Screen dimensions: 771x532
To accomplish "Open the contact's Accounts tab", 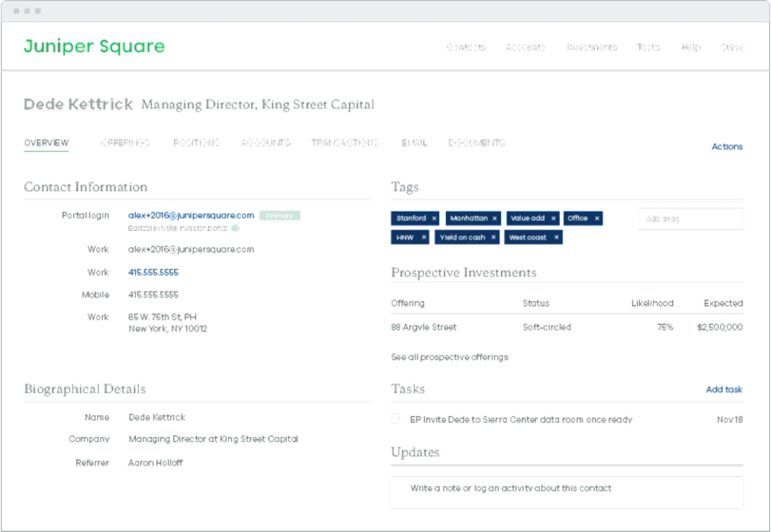I will [x=265, y=143].
